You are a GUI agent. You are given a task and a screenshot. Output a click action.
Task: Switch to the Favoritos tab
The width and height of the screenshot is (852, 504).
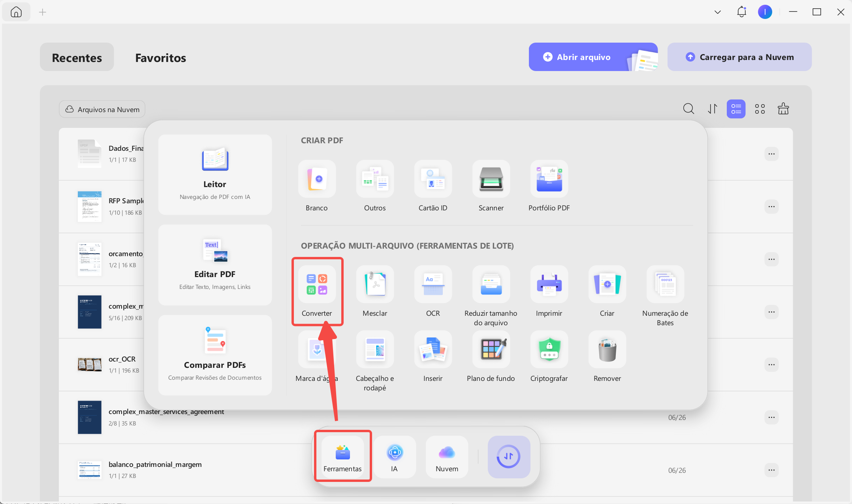coord(160,58)
